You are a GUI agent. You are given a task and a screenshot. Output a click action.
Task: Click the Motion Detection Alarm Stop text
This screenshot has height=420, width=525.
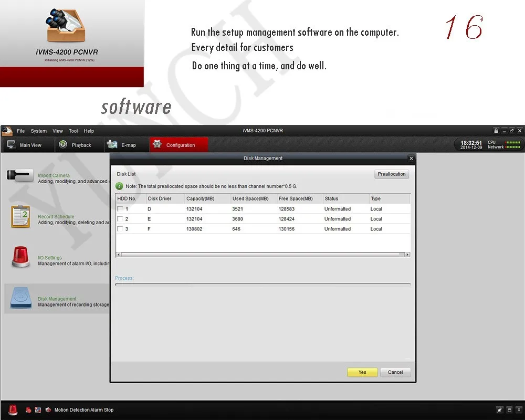pyautogui.click(x=84, y=410)
